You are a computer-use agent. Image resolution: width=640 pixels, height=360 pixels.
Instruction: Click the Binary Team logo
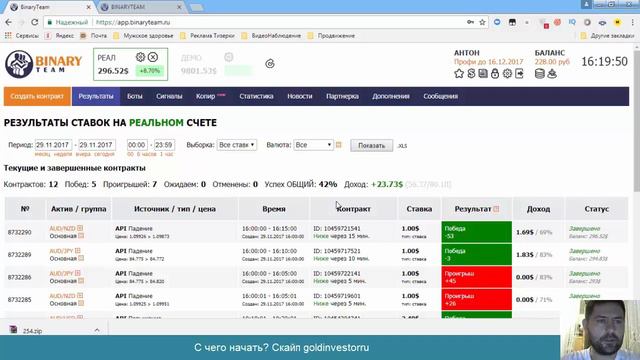click(44, 64)
